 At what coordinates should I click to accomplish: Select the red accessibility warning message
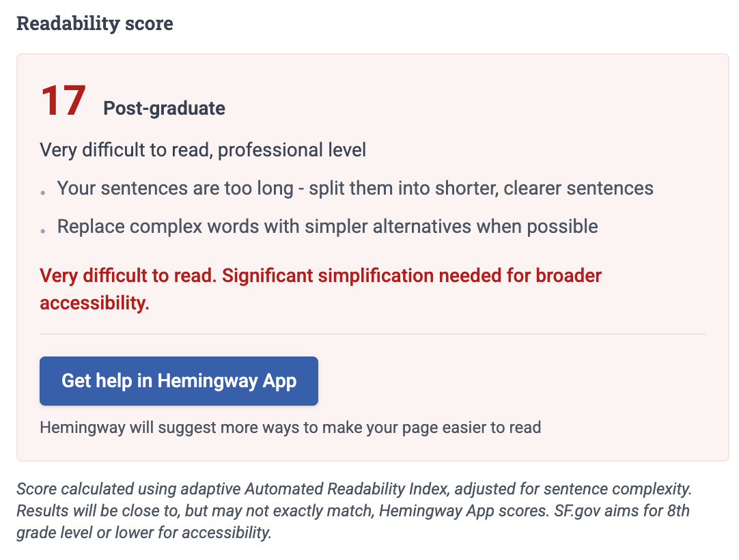(320, 288)
